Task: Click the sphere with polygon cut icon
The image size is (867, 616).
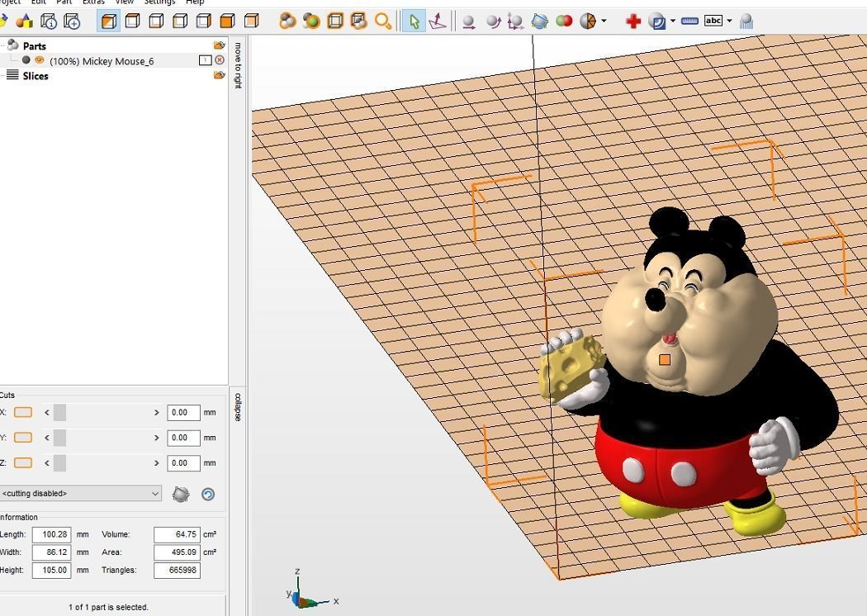Action: pos(540,21)
